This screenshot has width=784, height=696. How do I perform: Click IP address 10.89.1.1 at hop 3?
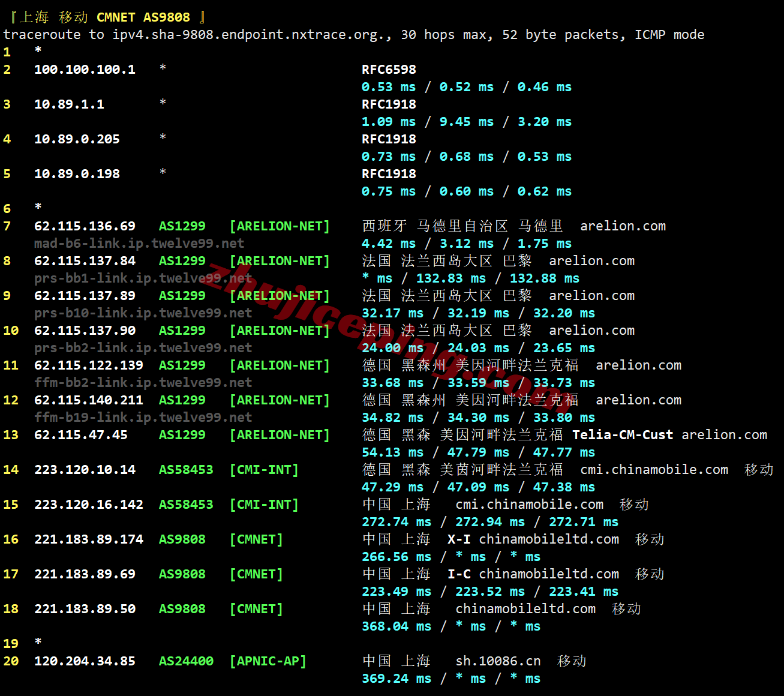(x=69, y=104)
